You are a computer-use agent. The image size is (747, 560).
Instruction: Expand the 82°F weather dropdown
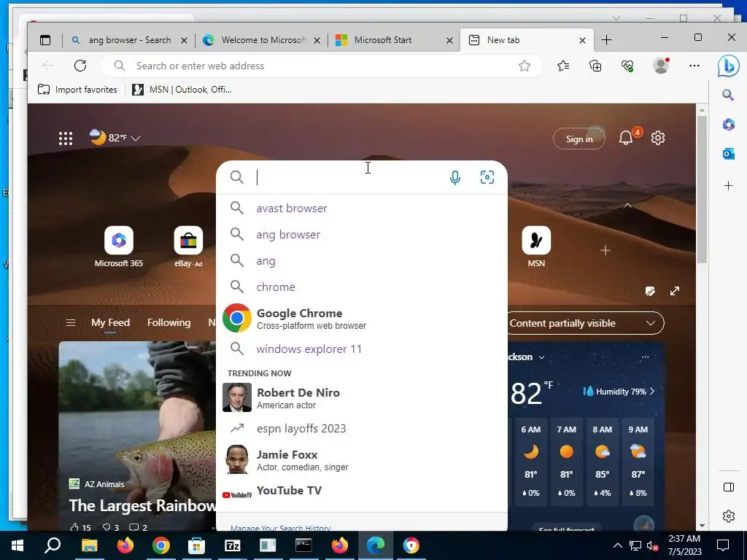tap(136, 138)
